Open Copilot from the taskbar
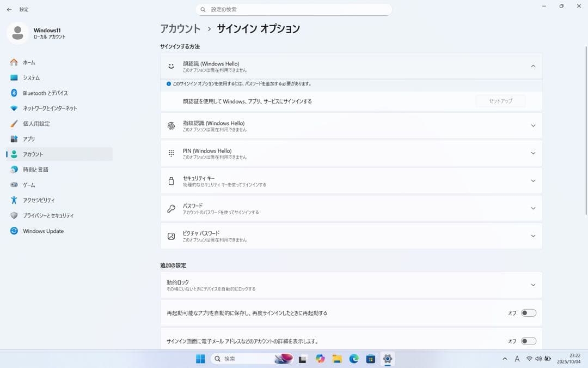This screenshot has height=368, width=588. click(320, 359)
